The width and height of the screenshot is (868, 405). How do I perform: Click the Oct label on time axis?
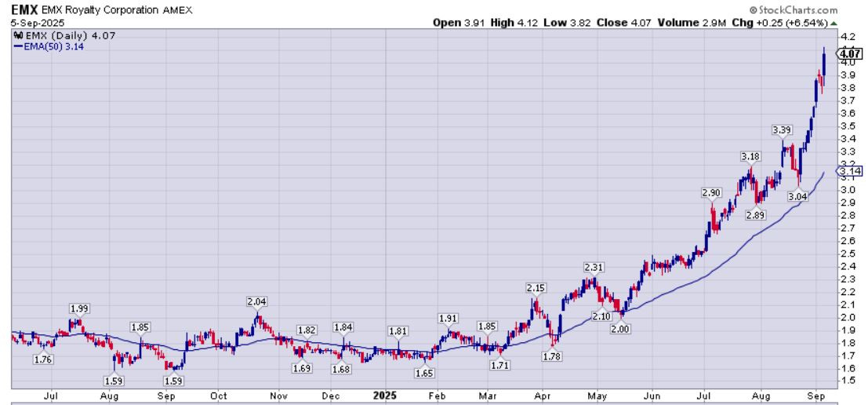(x=220, y=396)
